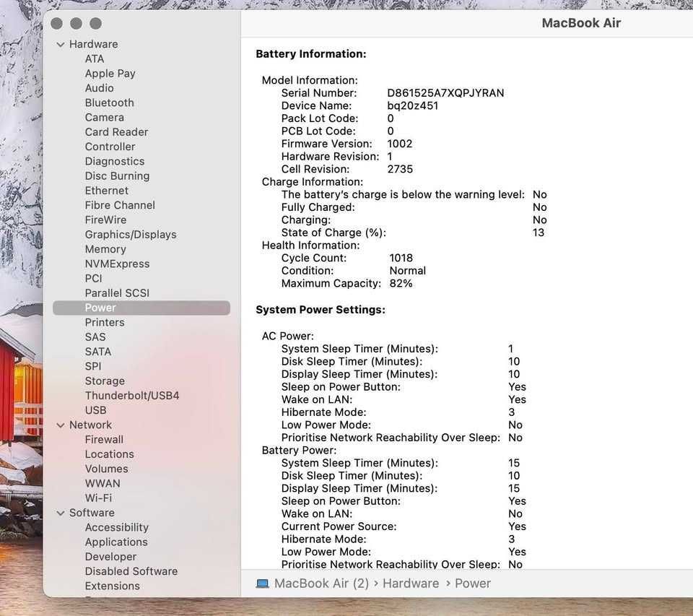
Task: Open NVMExpress entry
Action: [x=117, y=264]
